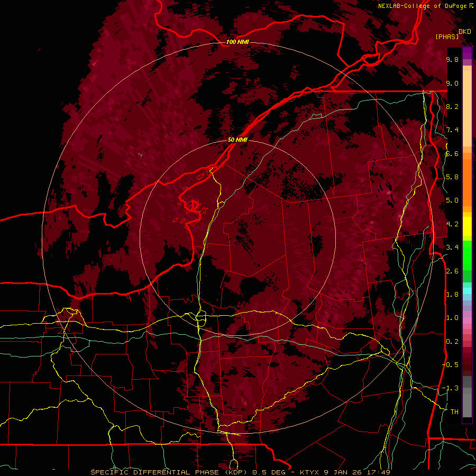Pick the purple top color bar segment
The height and width of the screenshot is (476, 476).
click(x=467, y=53)
